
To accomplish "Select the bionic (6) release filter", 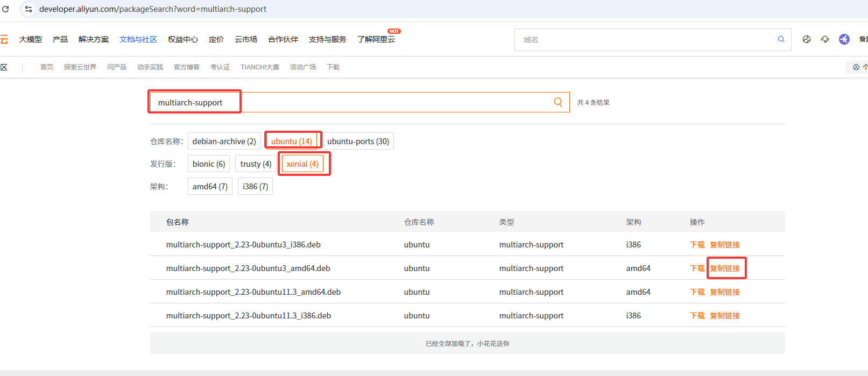I will point(209,164).
